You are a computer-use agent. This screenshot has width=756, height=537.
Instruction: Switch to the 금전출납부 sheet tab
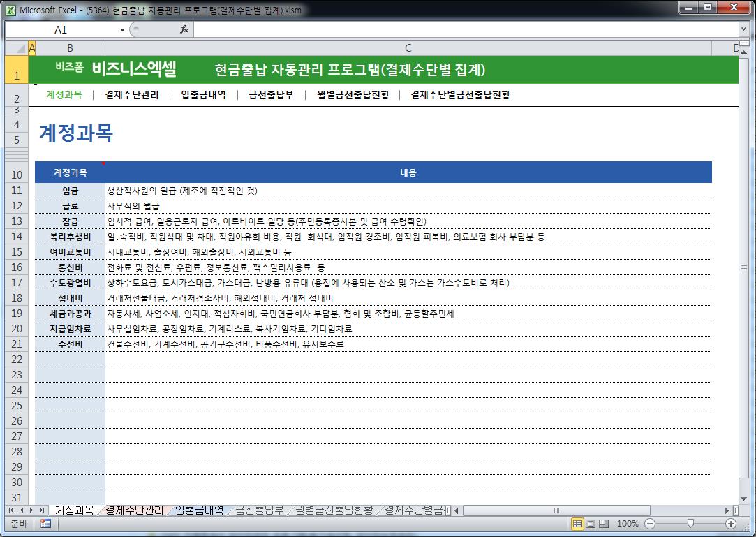click(260, 510)
